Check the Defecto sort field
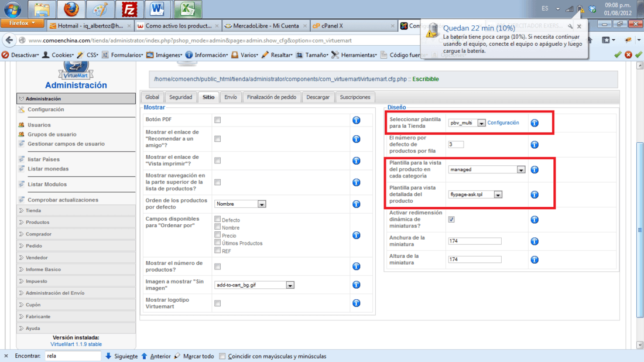 click(x=217, y=219)
